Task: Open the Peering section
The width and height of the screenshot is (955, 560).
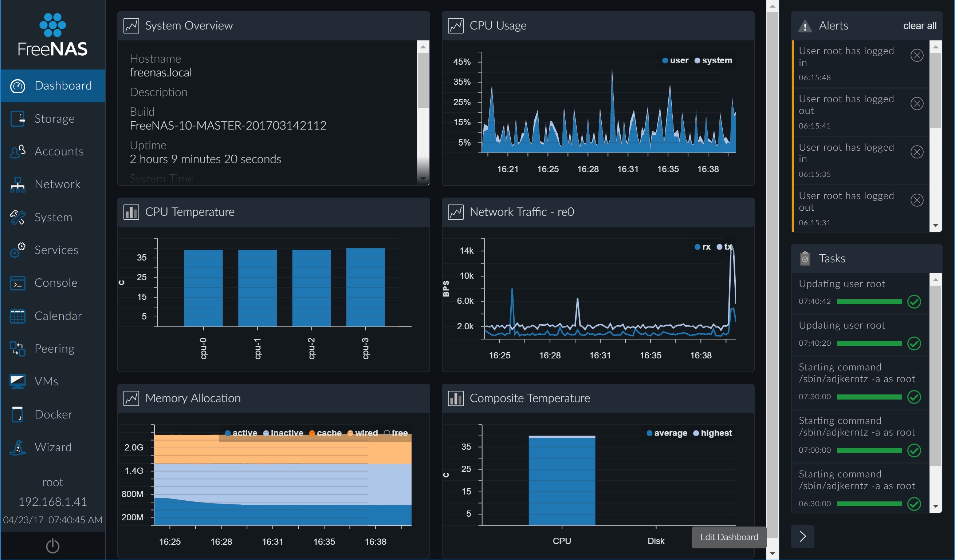Action: click(x=54, y=349)
